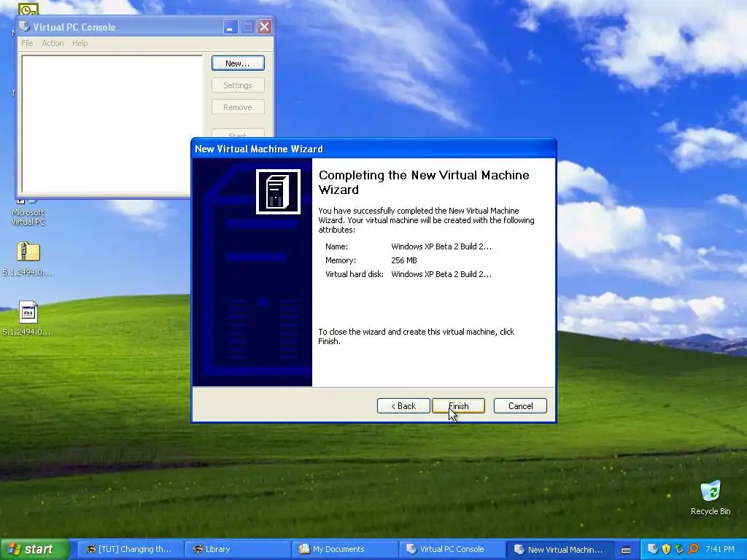Open Help menu in Virtual PC Console

click(x=80, y=43)
